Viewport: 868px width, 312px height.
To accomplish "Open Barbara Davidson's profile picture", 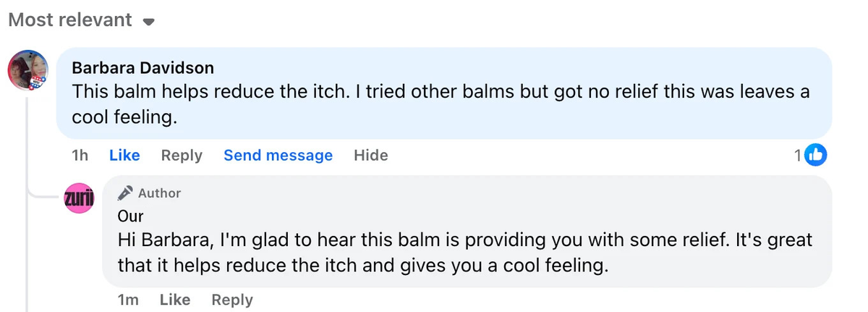I will [x=27, y=71].
